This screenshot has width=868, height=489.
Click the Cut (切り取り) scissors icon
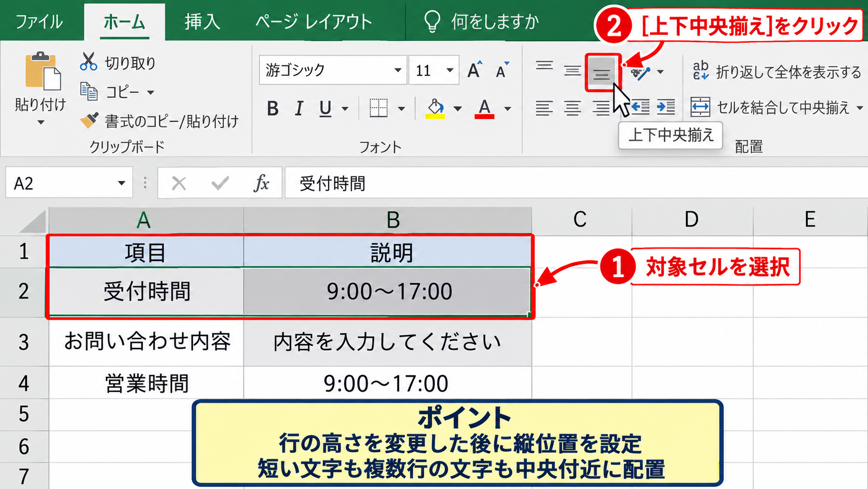click(88, 62)
